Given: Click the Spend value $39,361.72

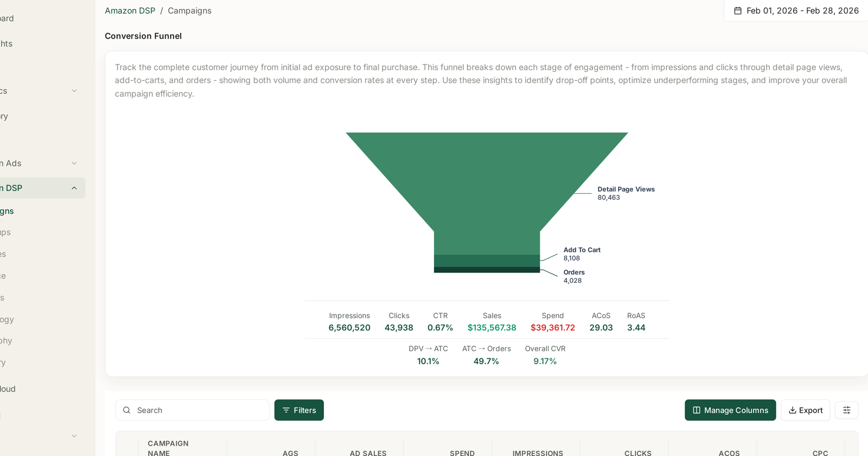Looking at the screenshot, I should click(x=553, y=328).
